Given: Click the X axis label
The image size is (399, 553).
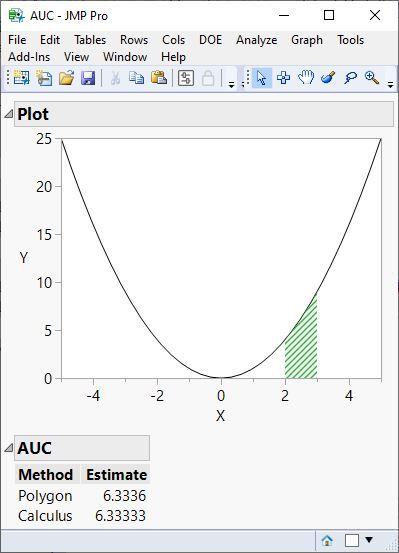Looking at the screenshot, I should pyautogui.click(x=220, y=416).
